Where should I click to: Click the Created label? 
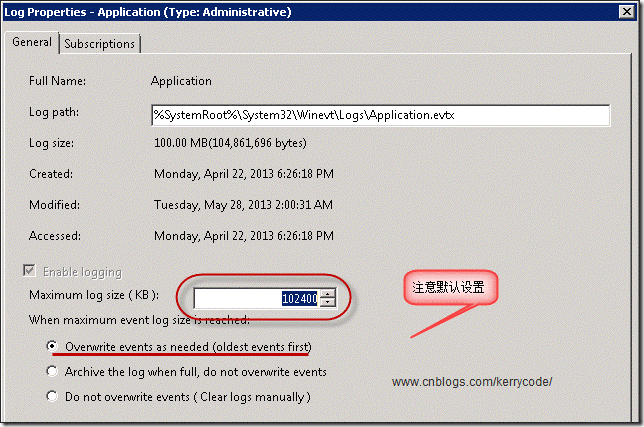tap(51, 174)
